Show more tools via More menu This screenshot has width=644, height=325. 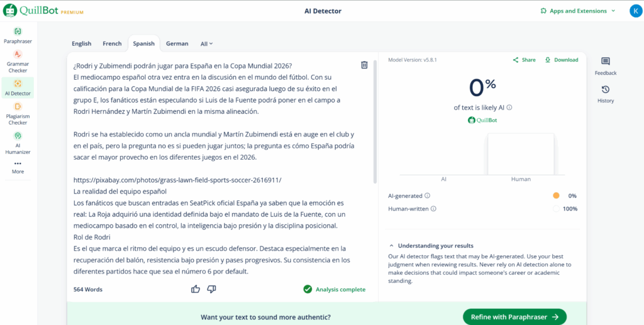tap(18, 167)
